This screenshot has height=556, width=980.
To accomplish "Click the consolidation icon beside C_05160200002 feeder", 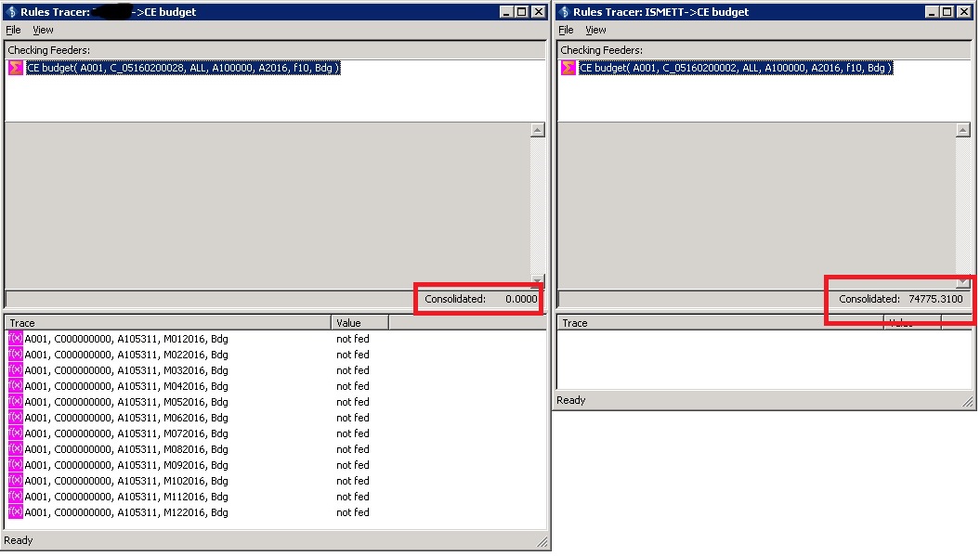I will (568, 68).
